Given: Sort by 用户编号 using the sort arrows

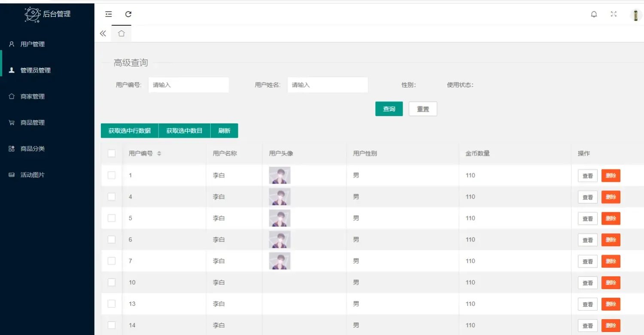Looking at the screenshot, I should [159, 154].
